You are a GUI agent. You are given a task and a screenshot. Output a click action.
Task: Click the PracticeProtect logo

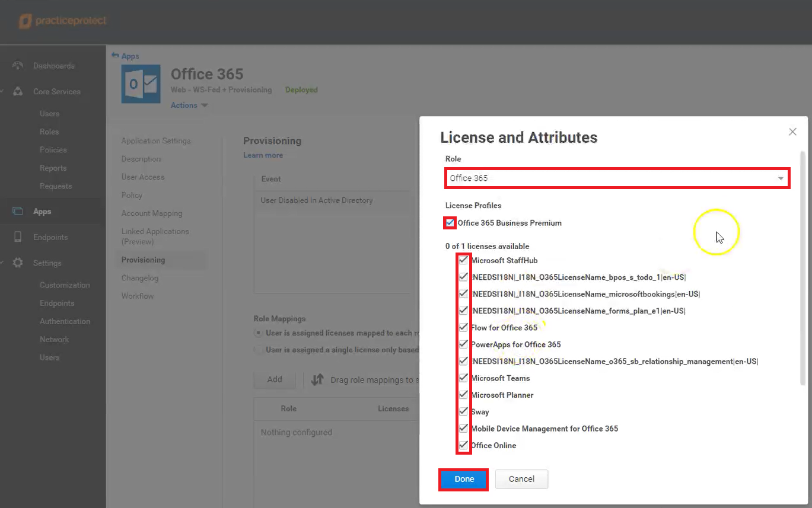pos(63,21)
